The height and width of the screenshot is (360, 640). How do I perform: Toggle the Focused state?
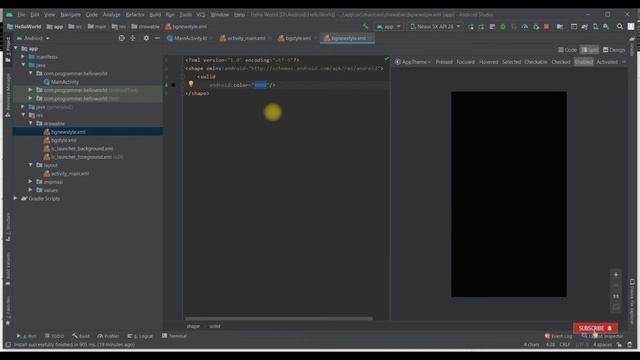pyautogui.click(x=465, y=62)
